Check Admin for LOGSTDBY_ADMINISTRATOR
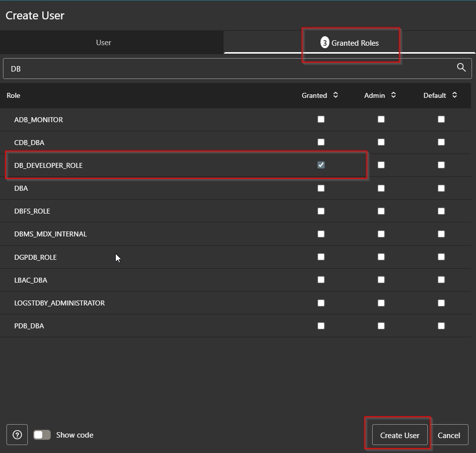 coord(381,302)
